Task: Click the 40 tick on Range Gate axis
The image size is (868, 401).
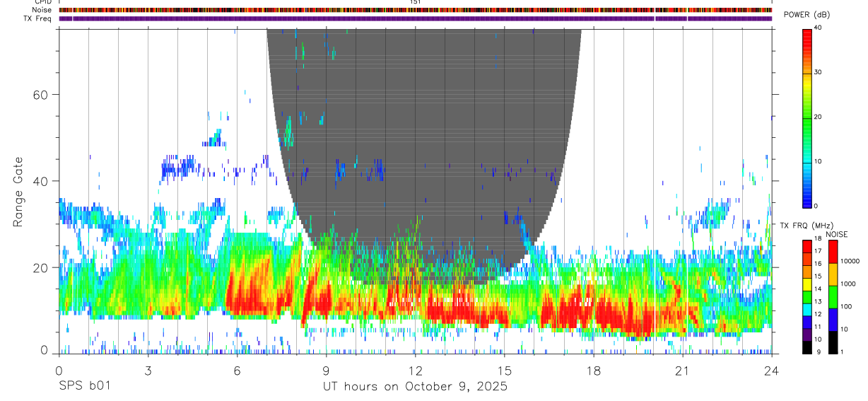Action: (x=40, y=181)
